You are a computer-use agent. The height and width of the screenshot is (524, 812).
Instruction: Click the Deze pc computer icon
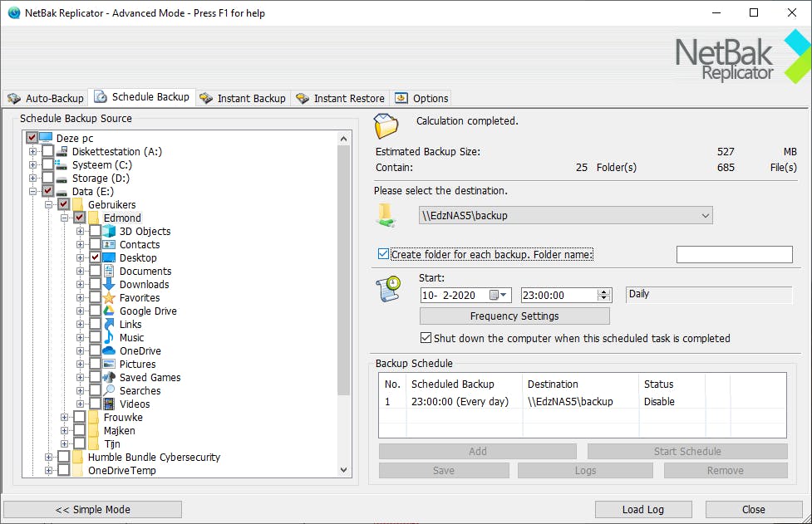tap(46, 138)
